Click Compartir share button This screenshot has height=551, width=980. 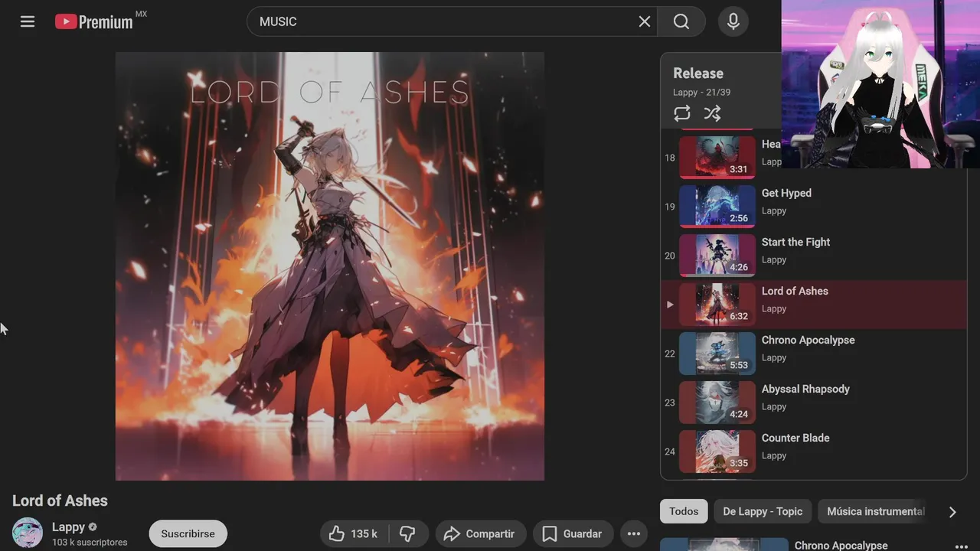[x=480, y=533]
